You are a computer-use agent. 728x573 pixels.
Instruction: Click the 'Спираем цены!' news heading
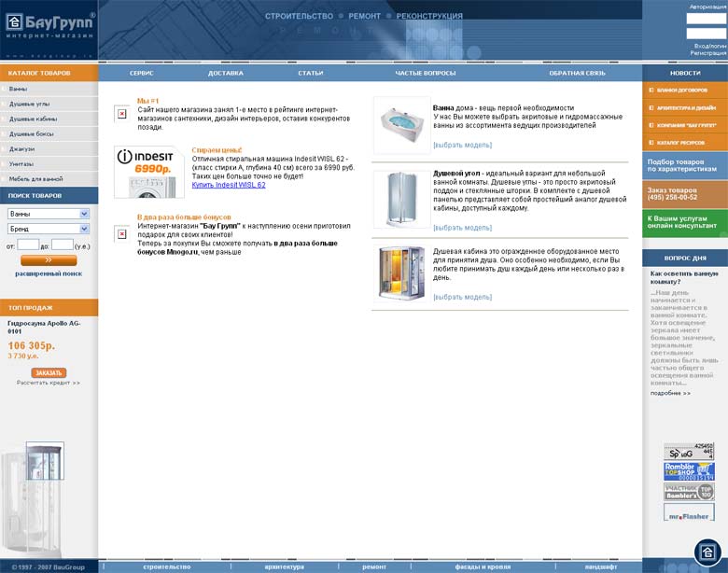(217, 150)
